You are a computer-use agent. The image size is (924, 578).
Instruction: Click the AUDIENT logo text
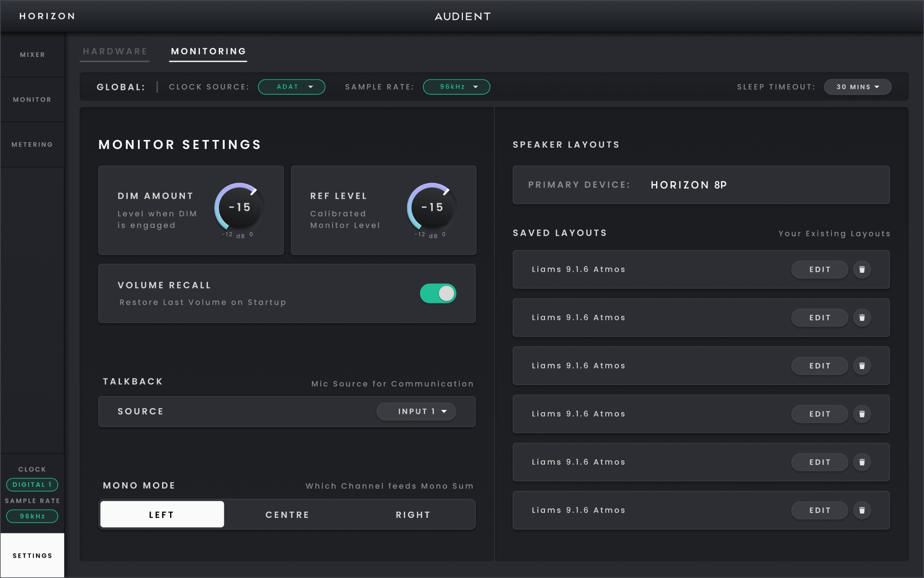(x=462, y=16)
